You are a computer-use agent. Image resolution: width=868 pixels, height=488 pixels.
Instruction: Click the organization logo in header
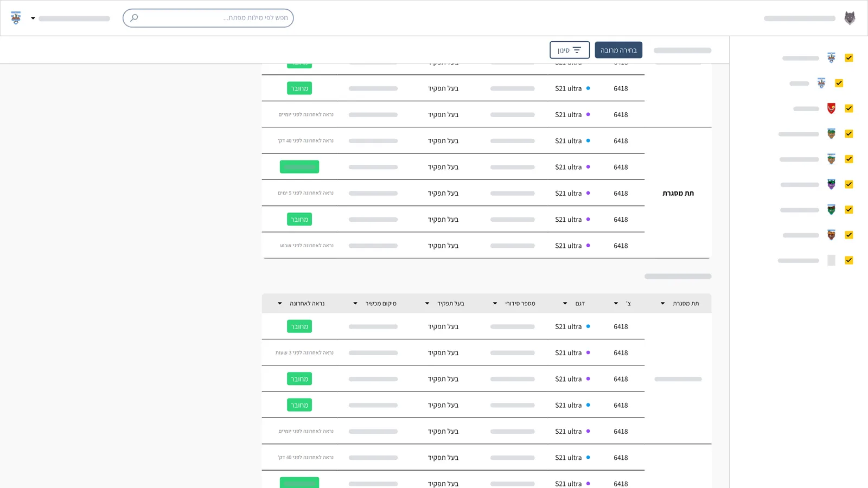point(16,18)
